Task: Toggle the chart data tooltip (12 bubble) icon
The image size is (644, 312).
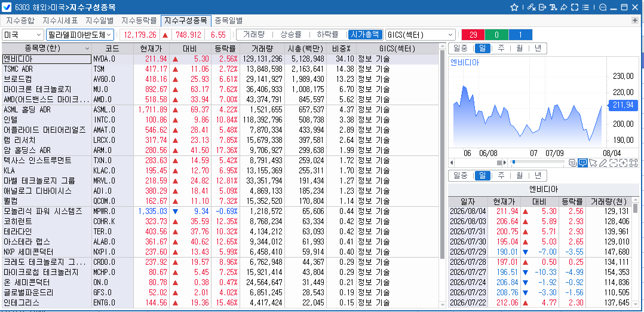Action: coord(582,163)
